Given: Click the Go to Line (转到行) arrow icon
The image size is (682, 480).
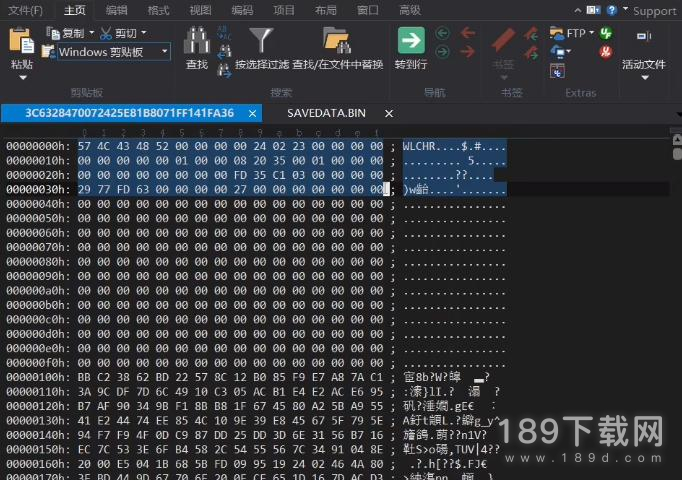Looking at the screenshot, I should point(411,40).
